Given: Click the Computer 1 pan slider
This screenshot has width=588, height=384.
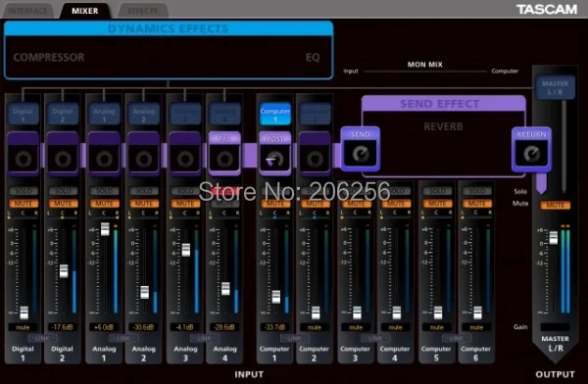Looking at the screenshot, I should pyautogui.click(x=275, y=217).
